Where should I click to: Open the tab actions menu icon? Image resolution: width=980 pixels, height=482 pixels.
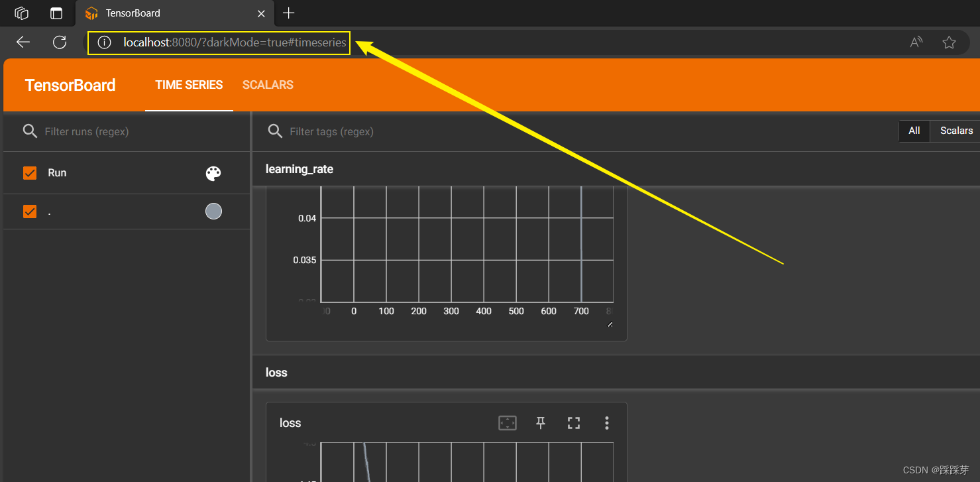[56, 13]
